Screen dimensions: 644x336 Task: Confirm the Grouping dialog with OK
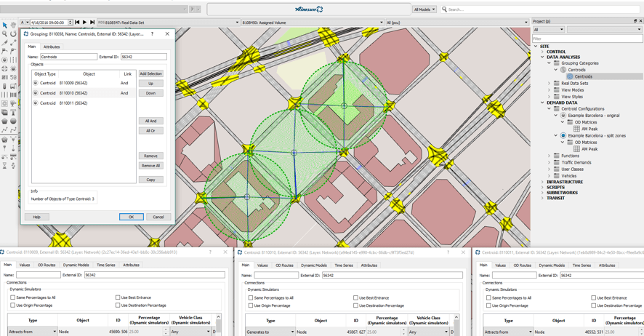pyautogui.click(x=132, y=217)
